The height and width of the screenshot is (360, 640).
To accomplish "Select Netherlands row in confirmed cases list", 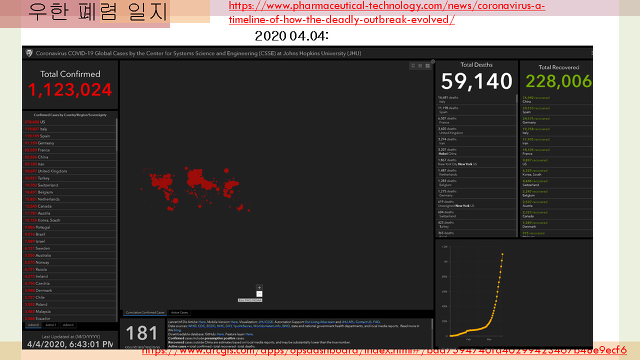I will point(70,199).
